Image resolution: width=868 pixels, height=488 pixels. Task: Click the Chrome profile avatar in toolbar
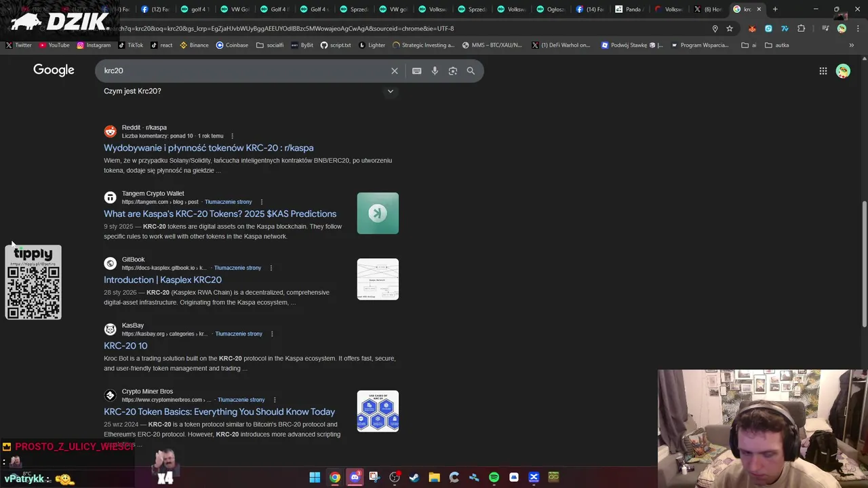(x=842, y=28)
